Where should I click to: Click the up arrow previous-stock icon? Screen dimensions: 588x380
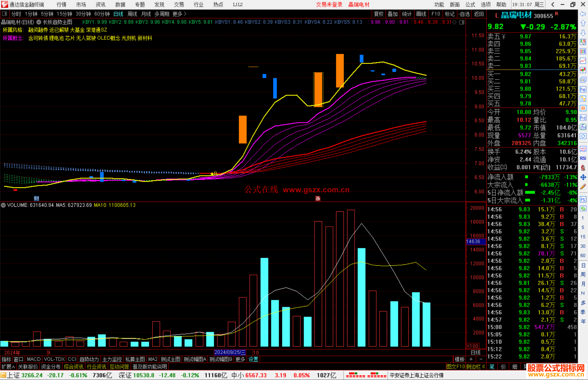coord(583,23)
